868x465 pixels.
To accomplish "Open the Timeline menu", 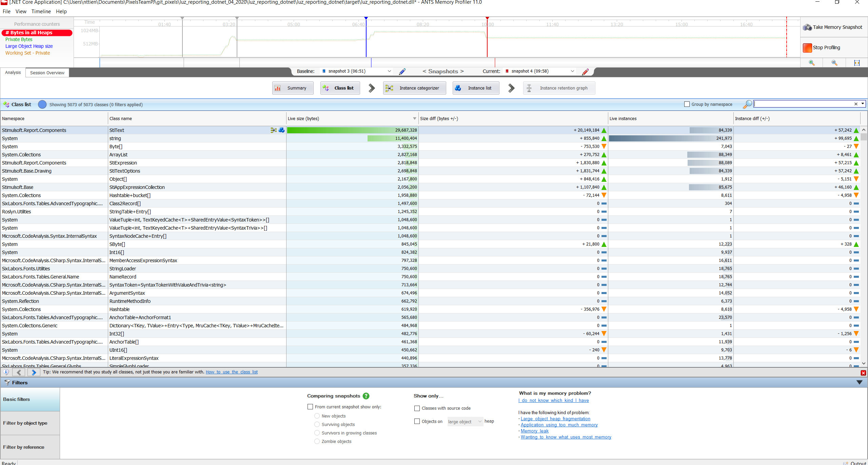I will click(x=41, y=12).
